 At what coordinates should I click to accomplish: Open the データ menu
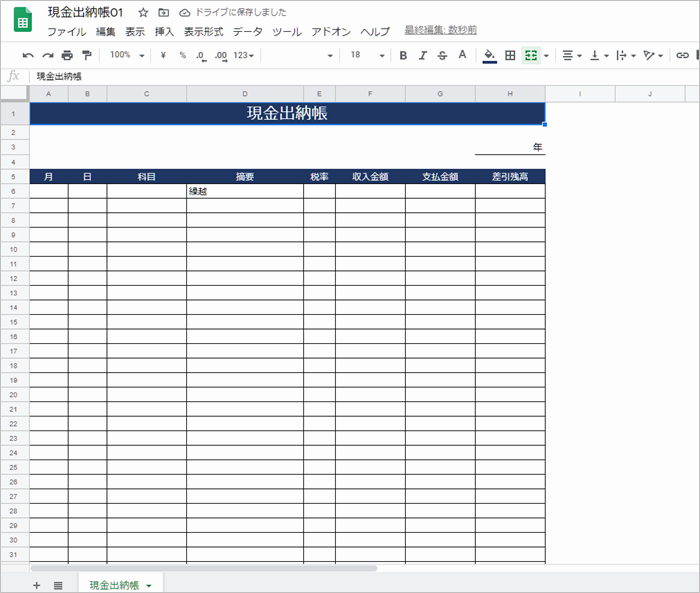click(247, 31)
